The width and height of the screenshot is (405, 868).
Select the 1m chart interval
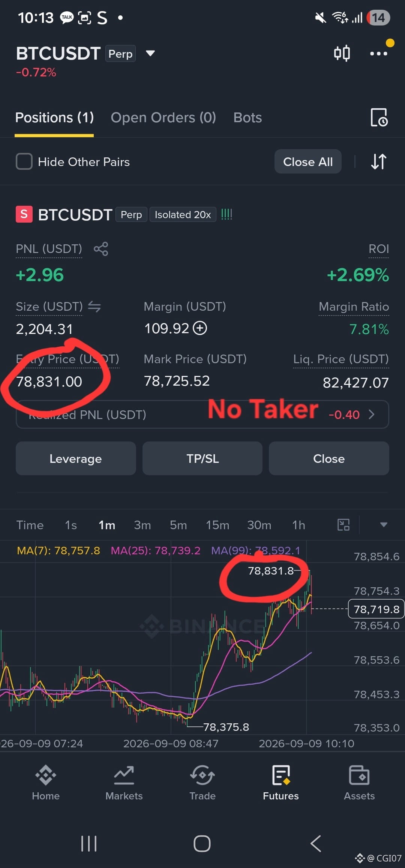point(107,525)
